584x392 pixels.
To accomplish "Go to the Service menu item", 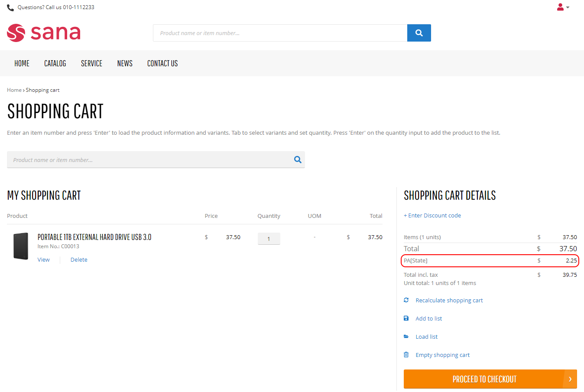I will [x=91, y=63].
